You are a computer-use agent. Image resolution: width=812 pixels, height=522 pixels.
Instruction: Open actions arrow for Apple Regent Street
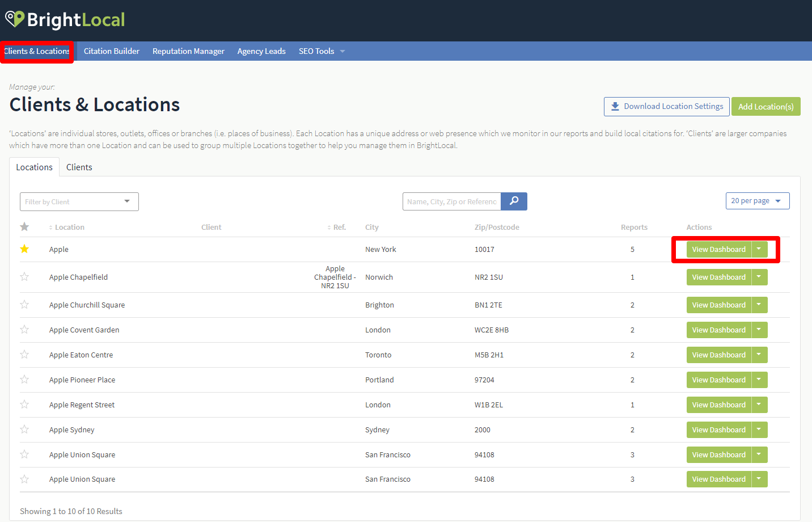[x=759, y=405]
